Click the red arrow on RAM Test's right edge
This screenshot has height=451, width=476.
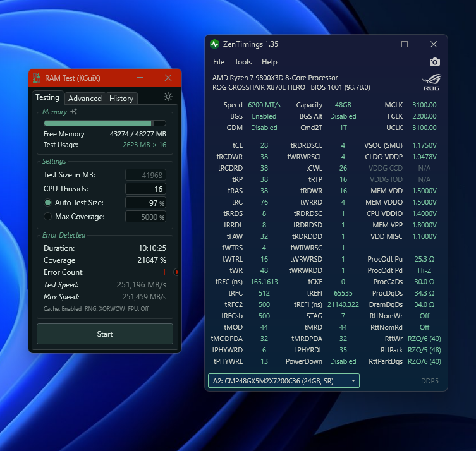177,272
